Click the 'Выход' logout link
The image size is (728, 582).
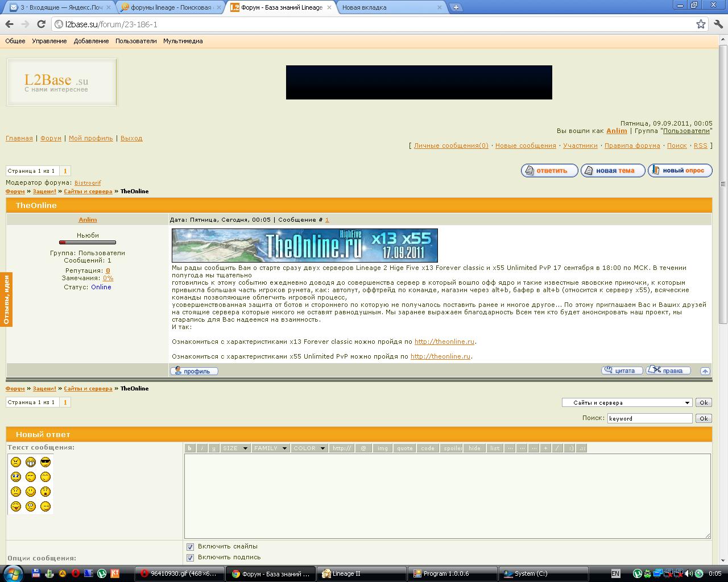click(x=131, y=138)
